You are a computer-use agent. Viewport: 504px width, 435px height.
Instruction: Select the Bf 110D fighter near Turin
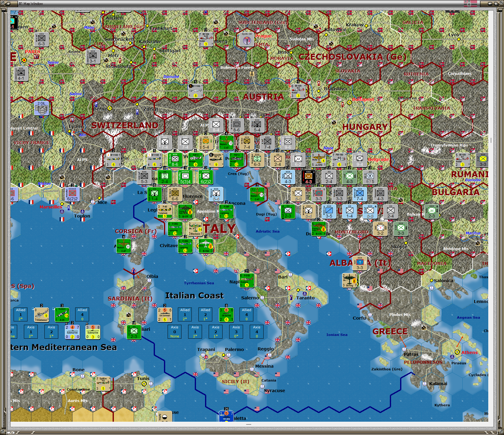(x=113, y=160)
